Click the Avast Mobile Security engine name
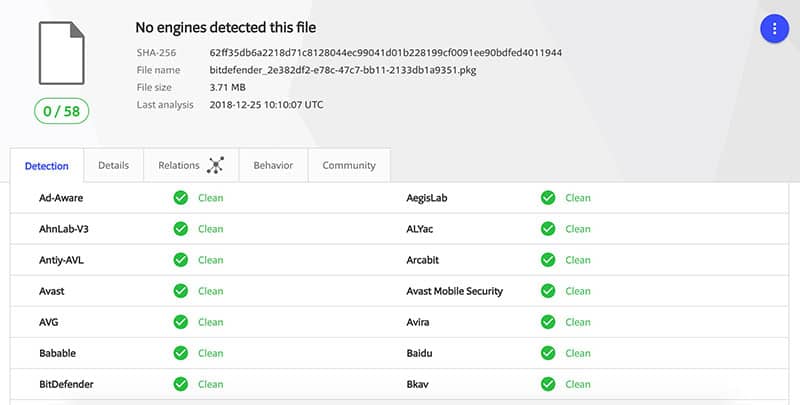This screenshot has width=800, height=405. click(x=455, y=291)
